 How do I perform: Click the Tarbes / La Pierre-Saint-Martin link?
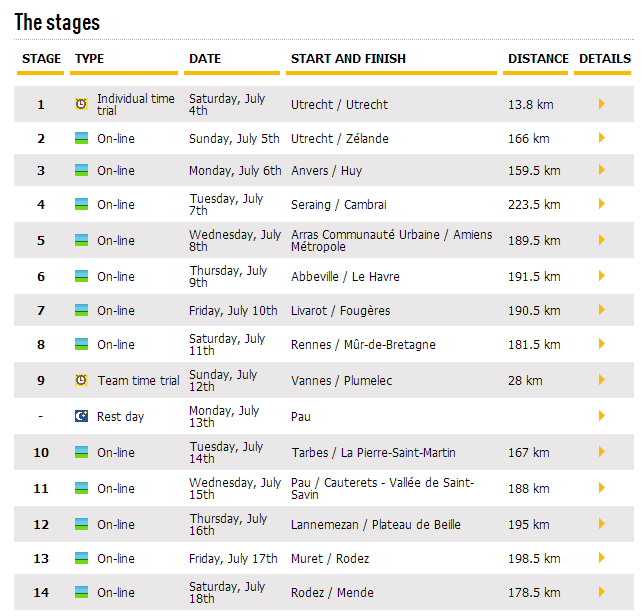[x=373, y=452]
